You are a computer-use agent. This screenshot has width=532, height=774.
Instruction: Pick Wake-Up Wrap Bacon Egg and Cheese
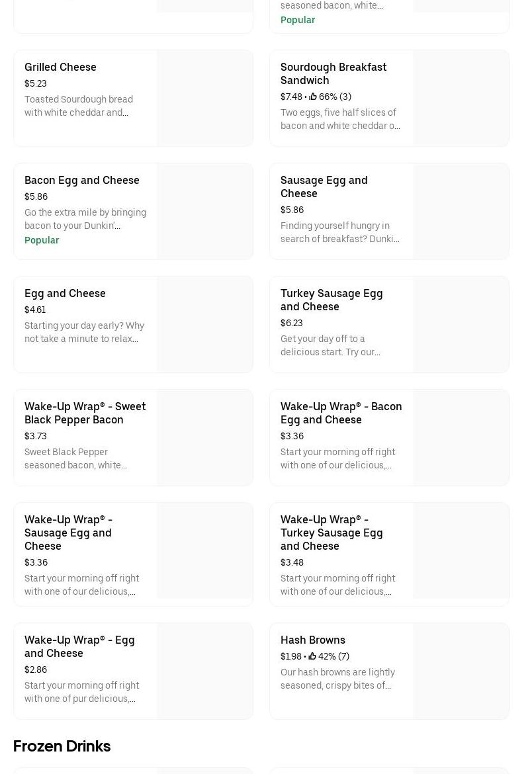click(341, 413)
